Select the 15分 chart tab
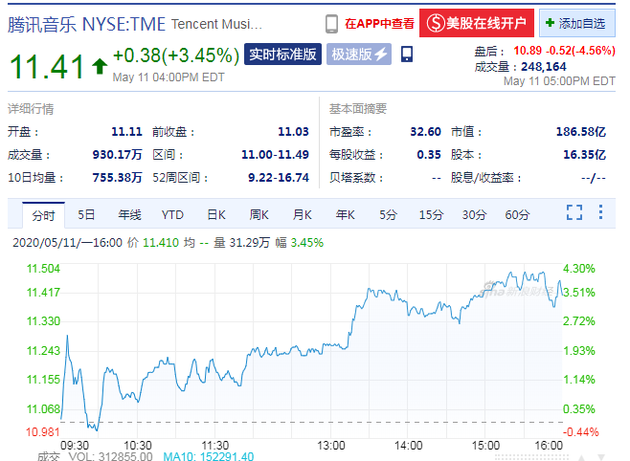630x461 pixels. click(431, 215)
